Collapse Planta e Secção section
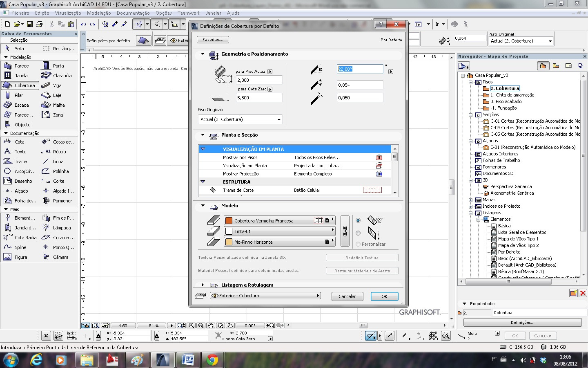The height and width of the screenshot is (368, 588). click(203, 135)
